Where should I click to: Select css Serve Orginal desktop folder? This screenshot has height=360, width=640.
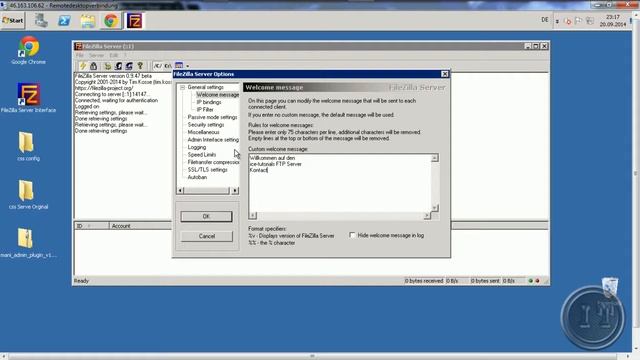coord(28,195)
